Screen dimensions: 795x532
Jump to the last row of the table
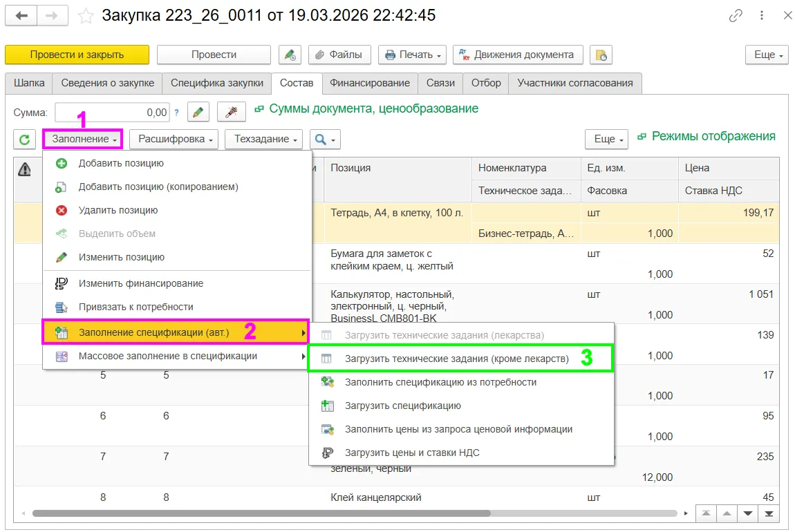pyautogui.click(x=769, y=513)
